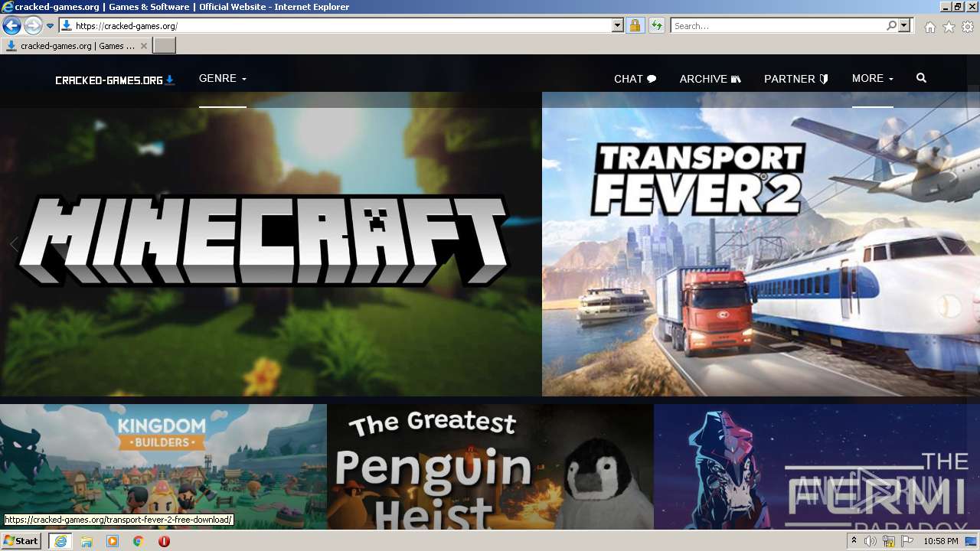The width and height of the screenshot is (980, 551).
Task: Click the Action Center flag icon
Action: (907, 541)
